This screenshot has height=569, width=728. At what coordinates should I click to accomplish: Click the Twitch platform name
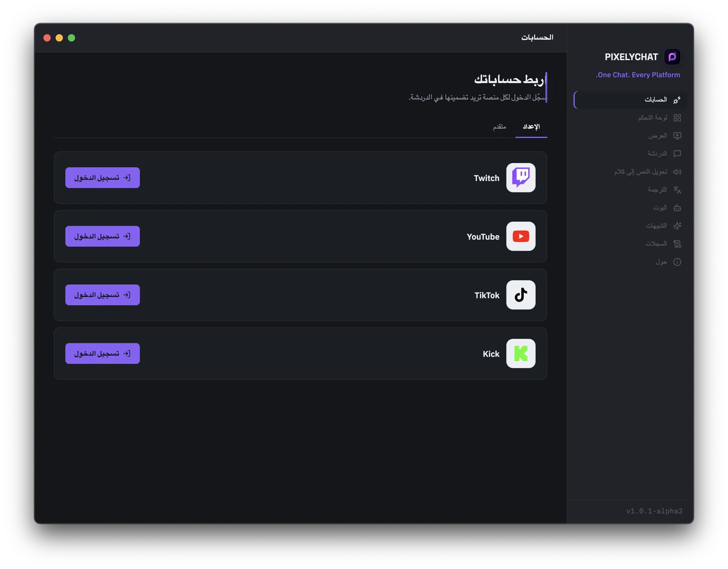point(486,178)
